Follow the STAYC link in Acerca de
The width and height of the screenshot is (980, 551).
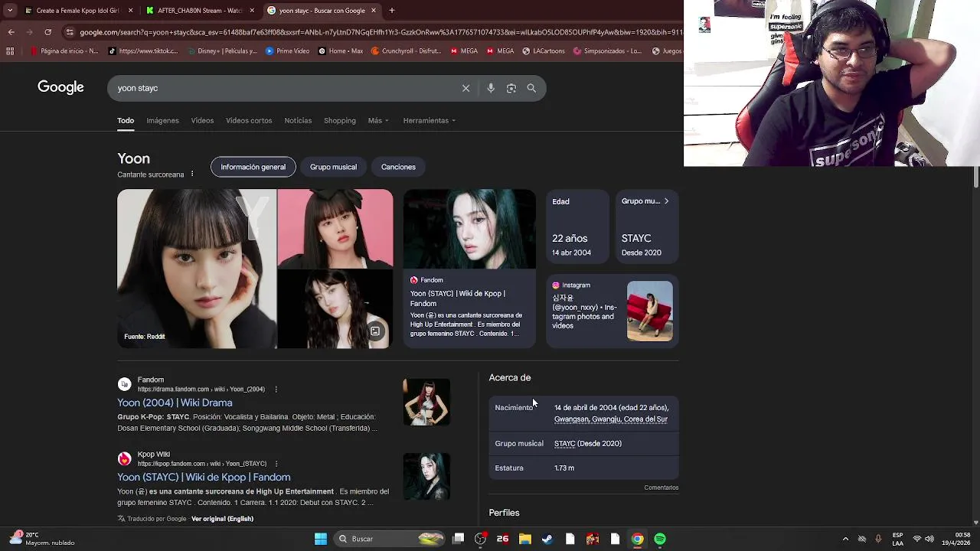pos(564,444)
